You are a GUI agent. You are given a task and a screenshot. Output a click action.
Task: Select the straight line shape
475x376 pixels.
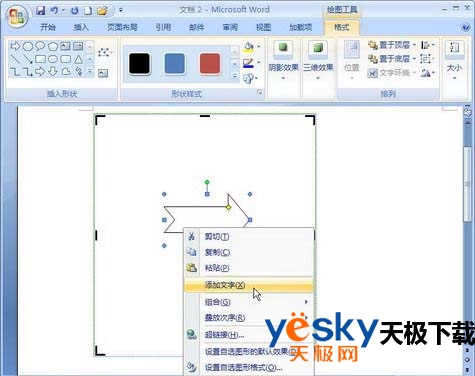(15, 59)
